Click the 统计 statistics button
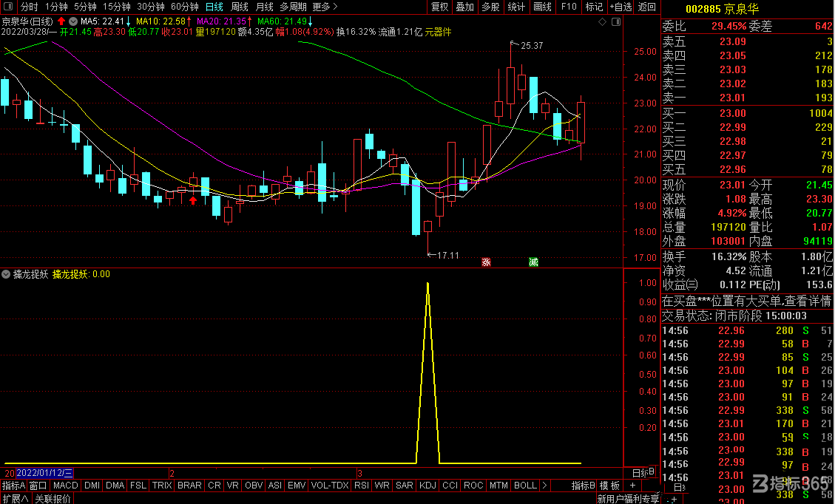Viewport: 835px width, 504px height. tap(516, 7)
